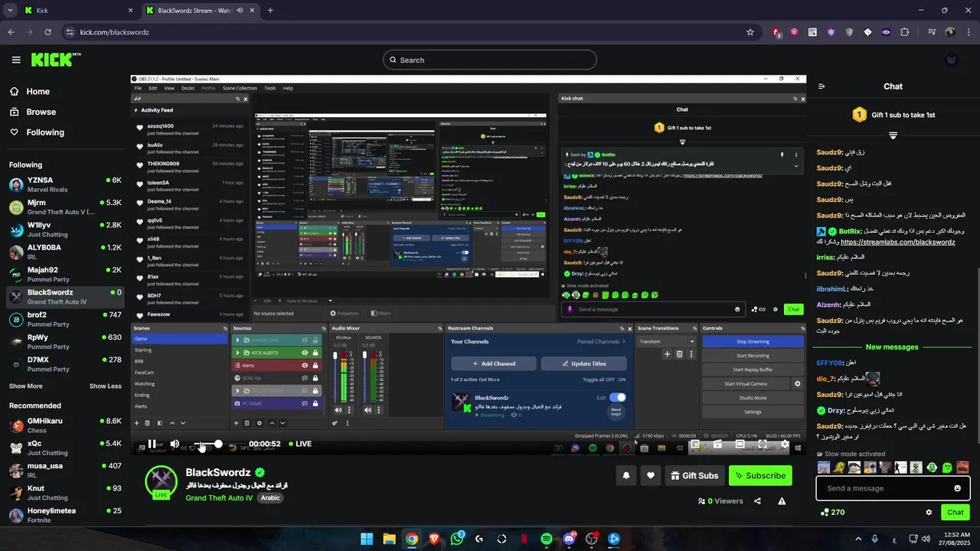Open File Explorer from the taskbar

click(389, 539)
